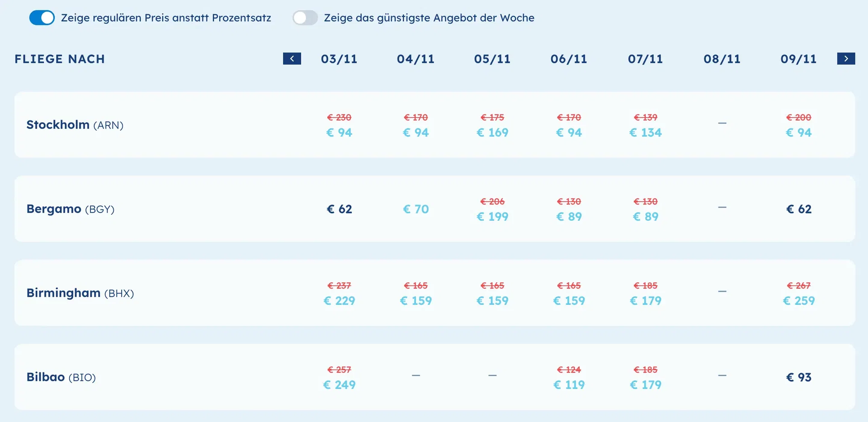Screen dimensions: 868x422
Task: Choose the €89 Bergamo fare on 07/11
Action: [645, 216]
